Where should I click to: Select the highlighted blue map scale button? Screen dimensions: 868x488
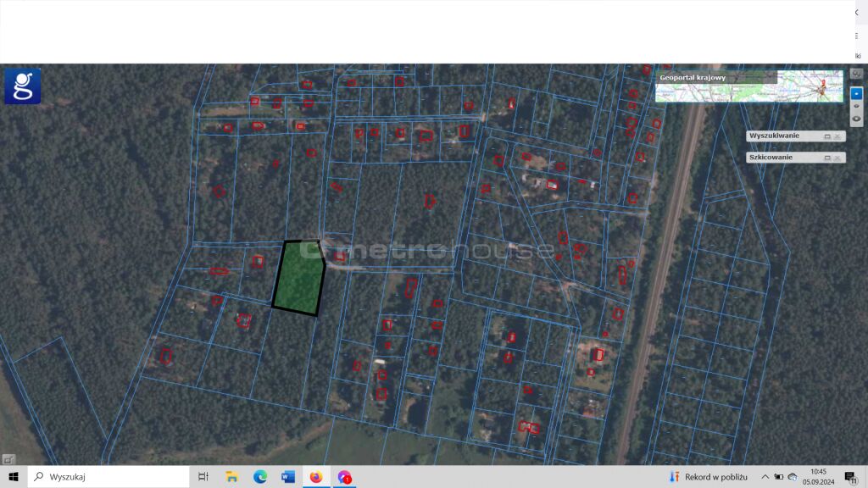[856, 91]
